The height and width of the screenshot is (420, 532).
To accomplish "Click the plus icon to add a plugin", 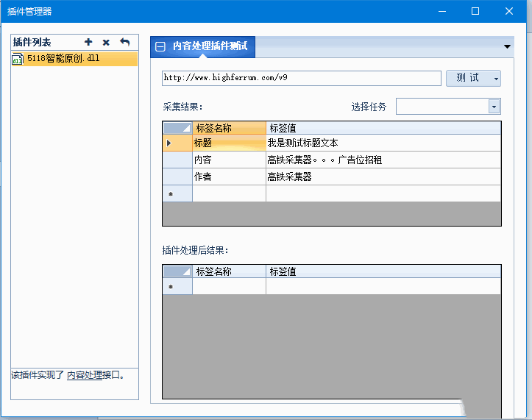I will [x=88, y=43].
